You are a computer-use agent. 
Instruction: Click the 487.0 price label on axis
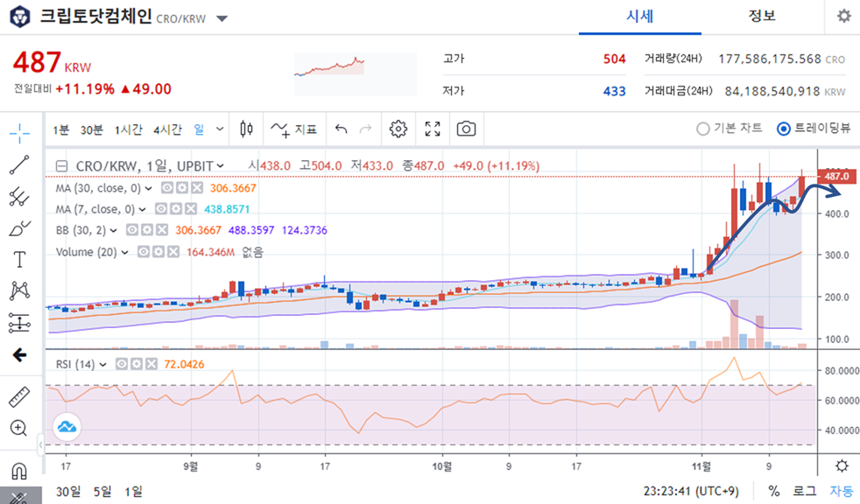[x=836, y=177]
